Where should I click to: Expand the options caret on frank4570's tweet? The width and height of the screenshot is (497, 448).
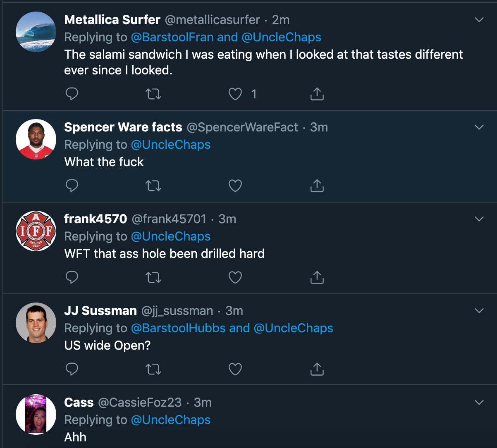point(479,219)
